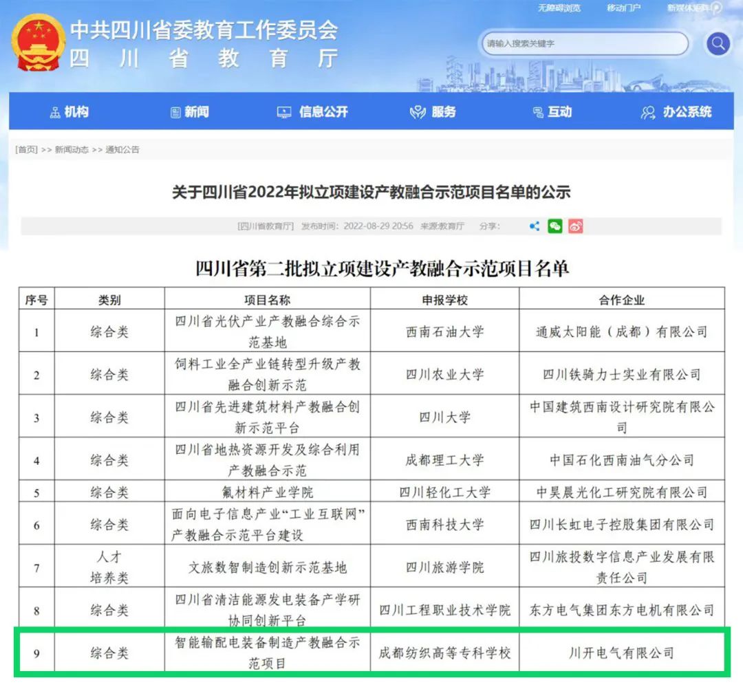The height and width of the screenshot is (700, 743).
Task: Click cell 四川大学
Action: (444, 417)
